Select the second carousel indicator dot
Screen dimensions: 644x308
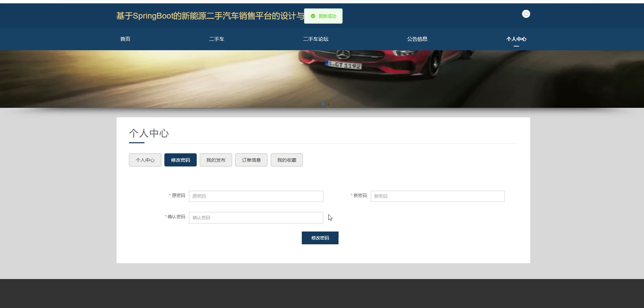[x=329, y=104]
